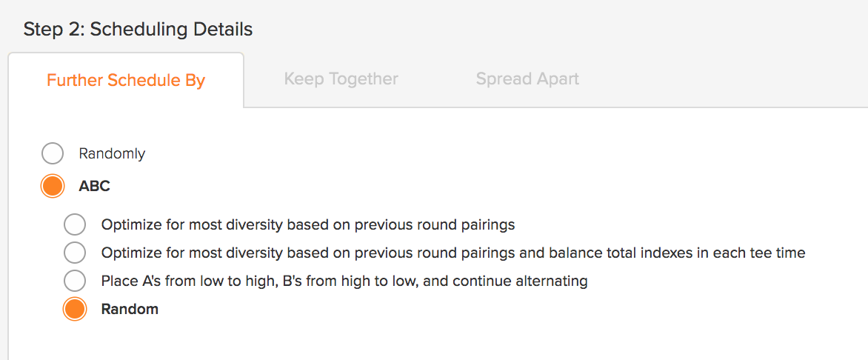868x360 pixels.
Task: Click the orange Random sub-option radio circle
Action: 75,309
